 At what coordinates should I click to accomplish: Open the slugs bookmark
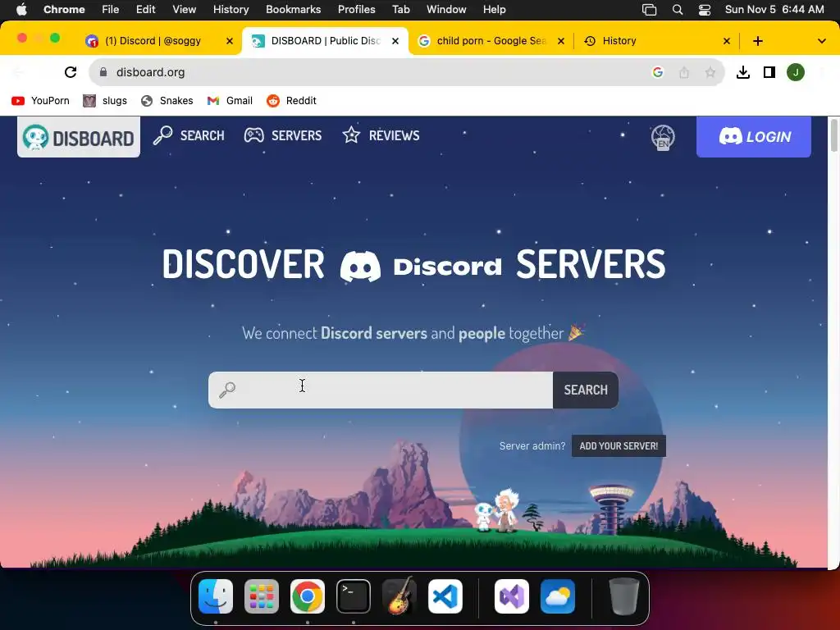tap(105, 101)
